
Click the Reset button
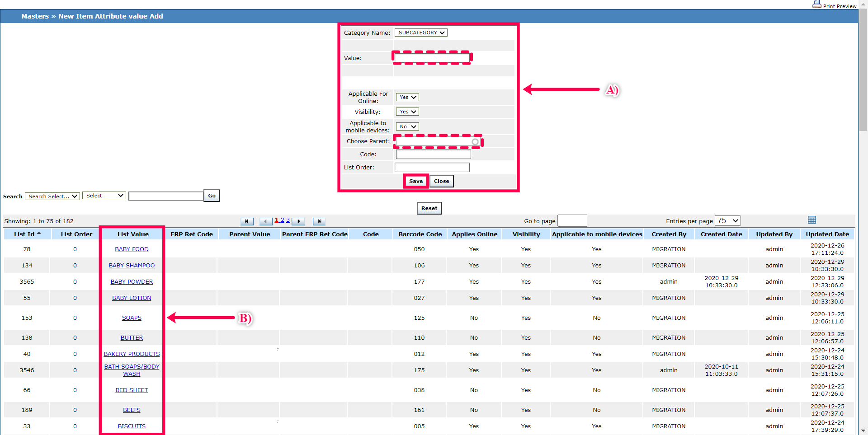click(x=429, y=208)
